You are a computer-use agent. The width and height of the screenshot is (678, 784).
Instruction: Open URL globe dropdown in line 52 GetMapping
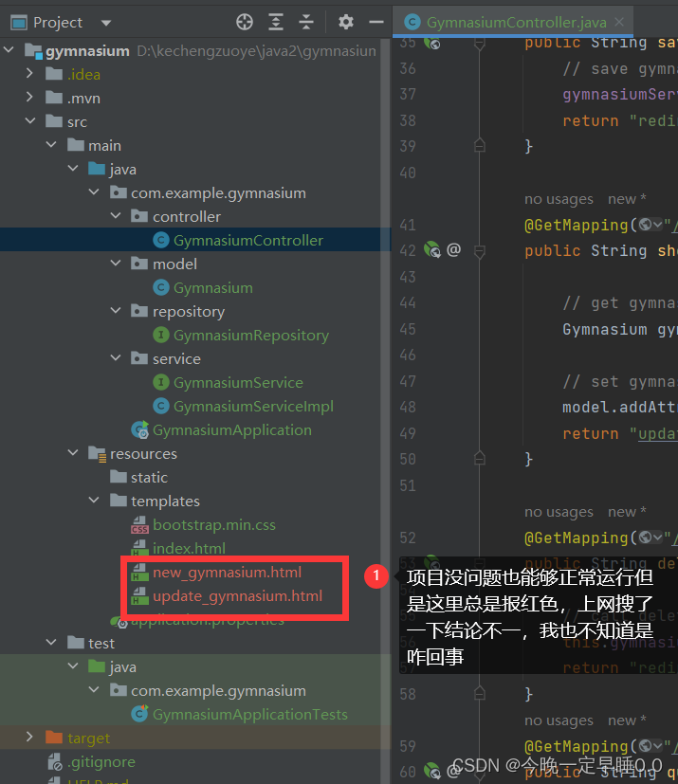[650, 538]
